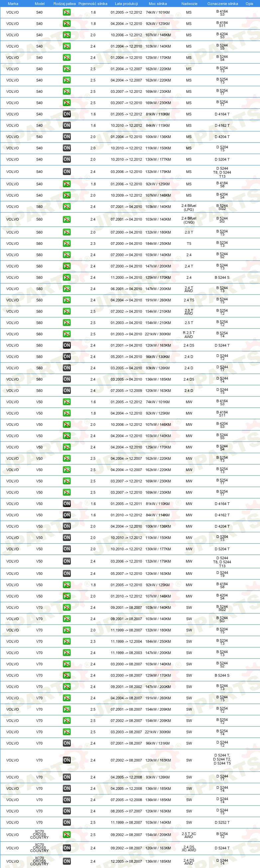Select diesel icon in V50 130kW / 177KM row
This screenshot has width=260, height=868.
[x=67, y=549]
